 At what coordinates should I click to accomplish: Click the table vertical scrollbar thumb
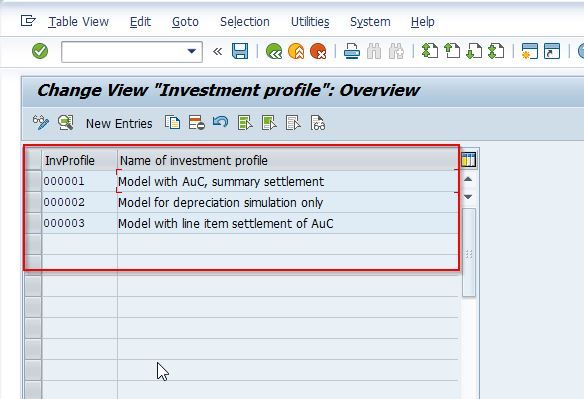[469, 253]
